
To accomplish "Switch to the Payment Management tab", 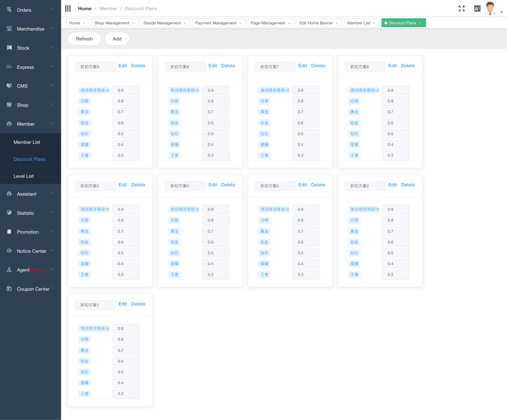I will 216,23.
